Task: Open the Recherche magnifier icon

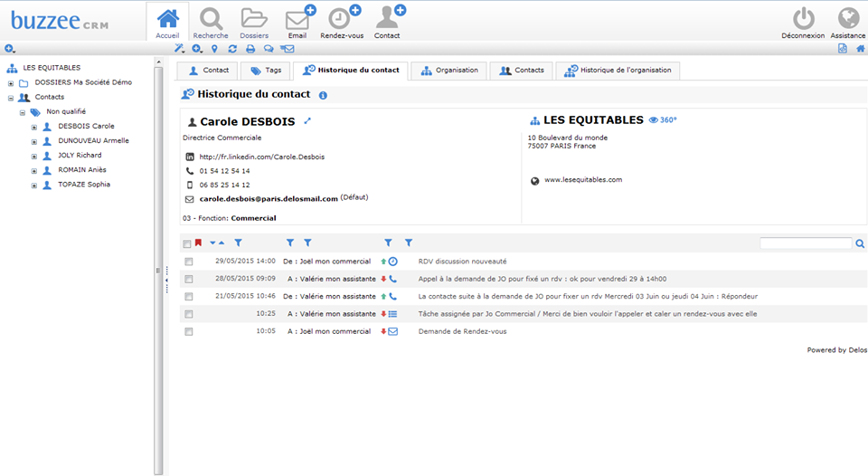Action: pyautogui.click(x=211, y=19)
